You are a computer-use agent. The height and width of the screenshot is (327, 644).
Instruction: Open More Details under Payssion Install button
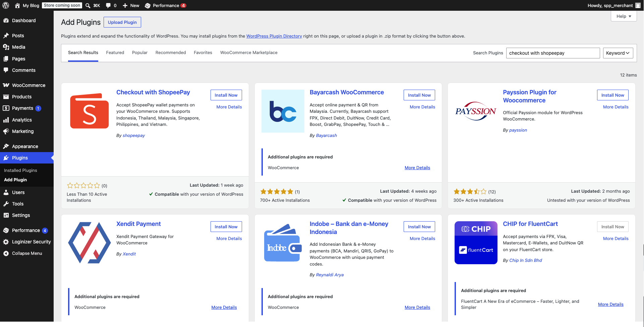[616, 107]
